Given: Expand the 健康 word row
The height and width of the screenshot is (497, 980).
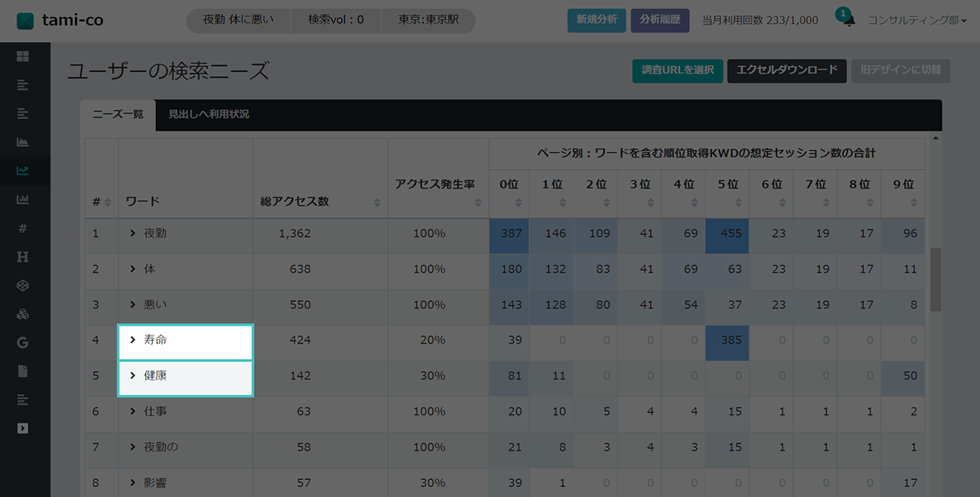Looking at the screenshot, I should 133,376.
